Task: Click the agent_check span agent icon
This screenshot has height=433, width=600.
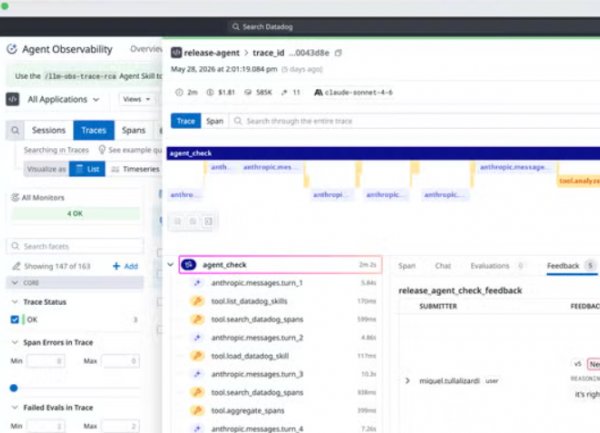Action: pos(189,265)
